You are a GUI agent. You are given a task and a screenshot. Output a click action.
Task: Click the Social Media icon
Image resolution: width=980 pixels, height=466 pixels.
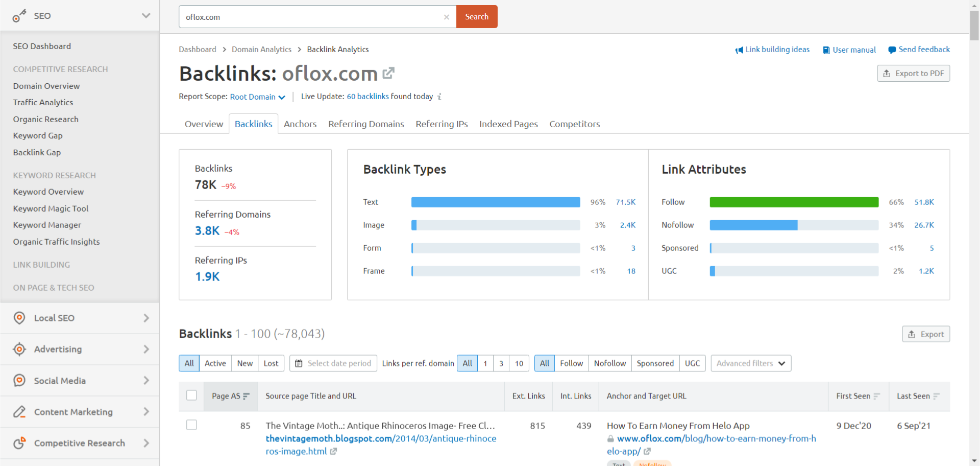coord(19,380)
